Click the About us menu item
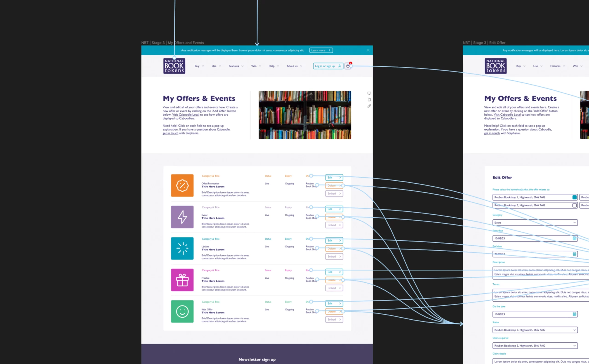This screenshot has height=364, width=589. (x=293, y=66)
